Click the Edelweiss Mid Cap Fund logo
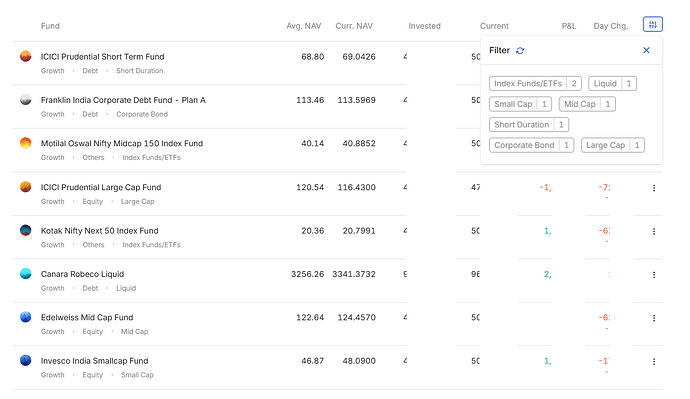Image resolution: width=690 pixels, height=399 pixels. click(x=26, y=317)
